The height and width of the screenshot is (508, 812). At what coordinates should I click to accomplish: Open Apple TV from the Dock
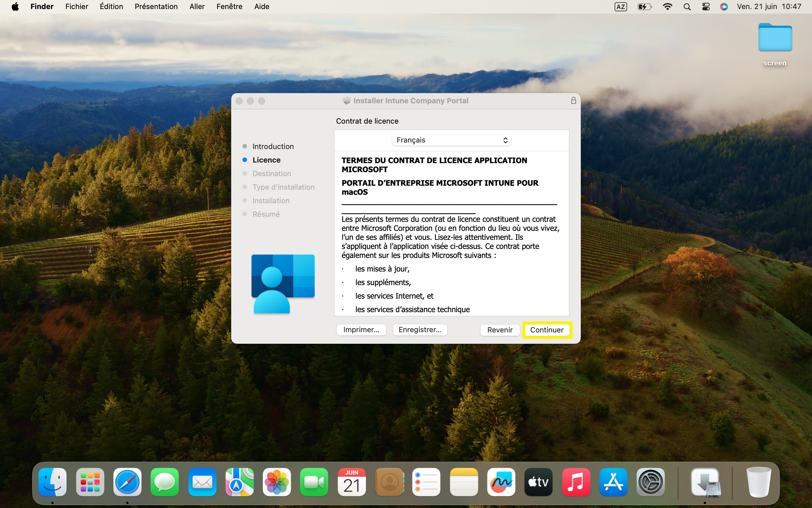click(539, 482)
